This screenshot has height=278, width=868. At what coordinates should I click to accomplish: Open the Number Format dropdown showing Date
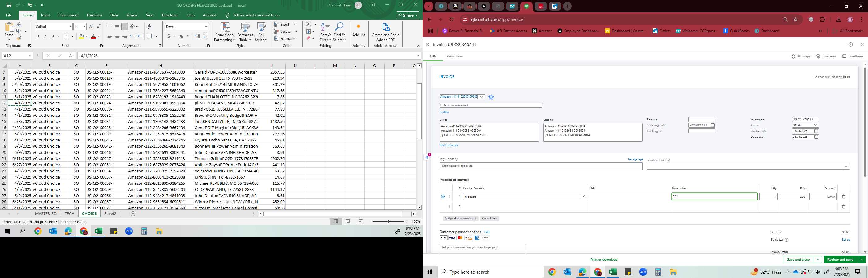206,27
